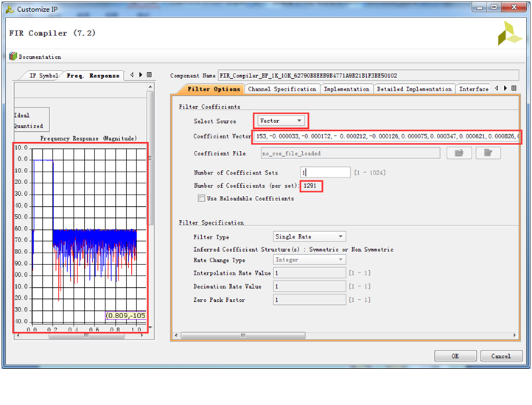Click the browse coefficient file folder icon
This screenshot has height=405, width=532.
(459, 153)
